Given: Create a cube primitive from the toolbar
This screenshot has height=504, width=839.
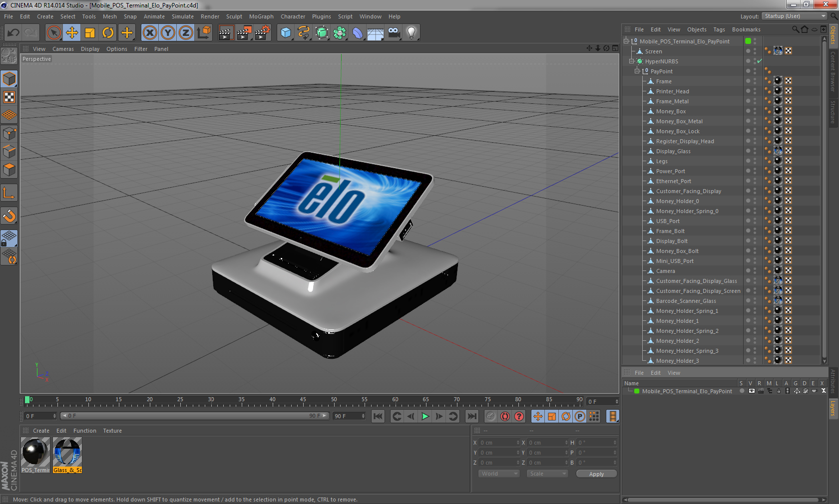Looking at the screenshot, I should tap(286, 32).
